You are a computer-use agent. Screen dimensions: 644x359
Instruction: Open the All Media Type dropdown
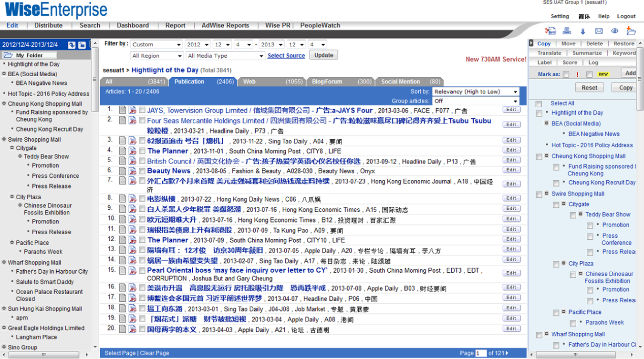225,56
